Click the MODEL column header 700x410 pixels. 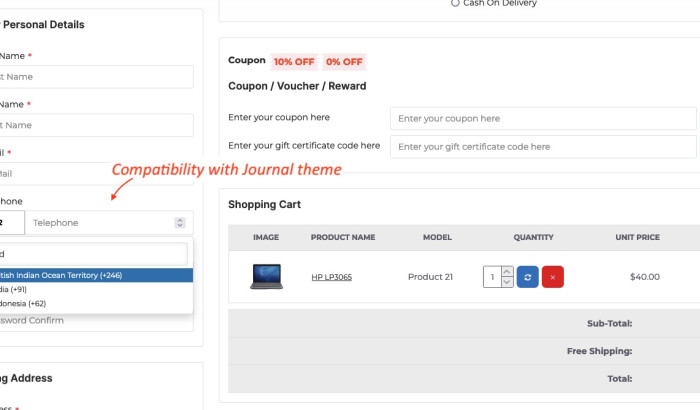click(438, 237)
